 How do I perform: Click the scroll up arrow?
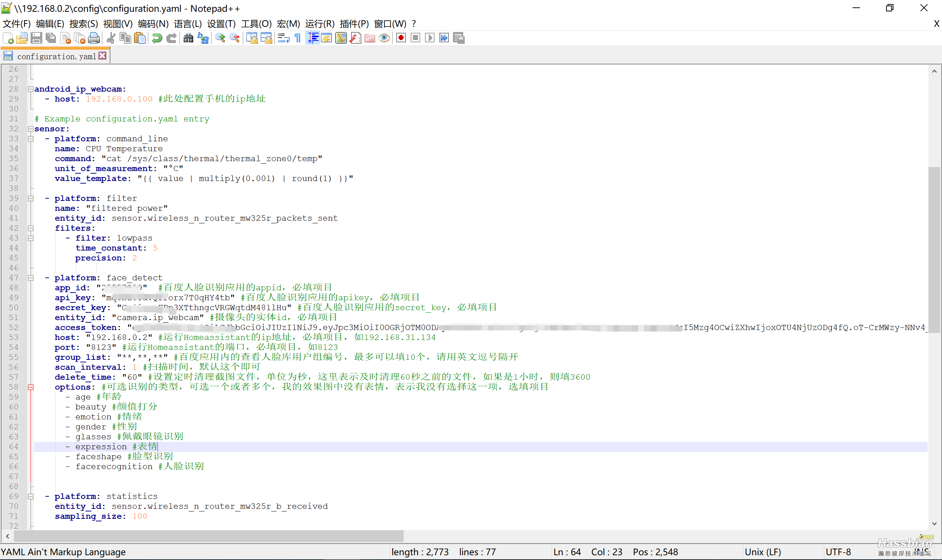pos(934,71)
